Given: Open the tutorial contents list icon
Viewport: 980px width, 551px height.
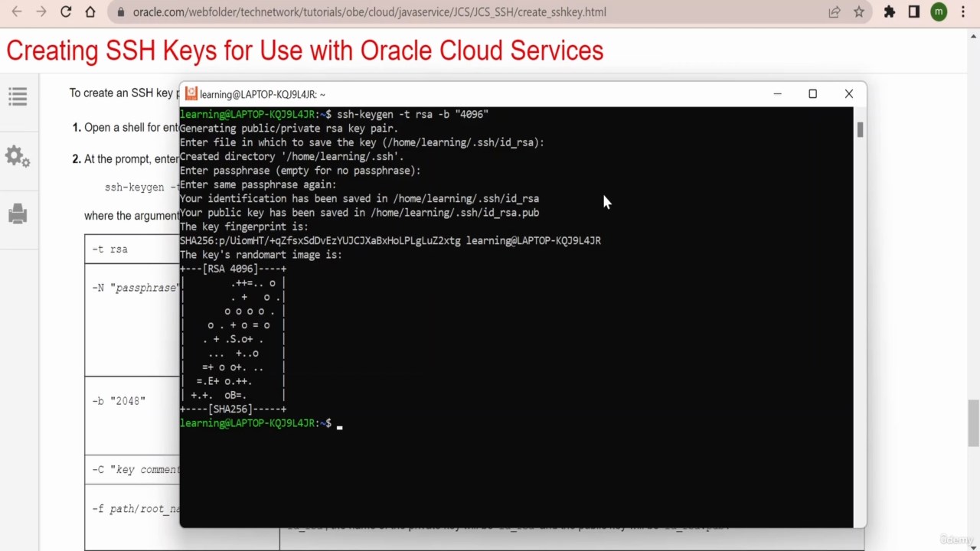Looking at the screenshot, I should (18, 96).
